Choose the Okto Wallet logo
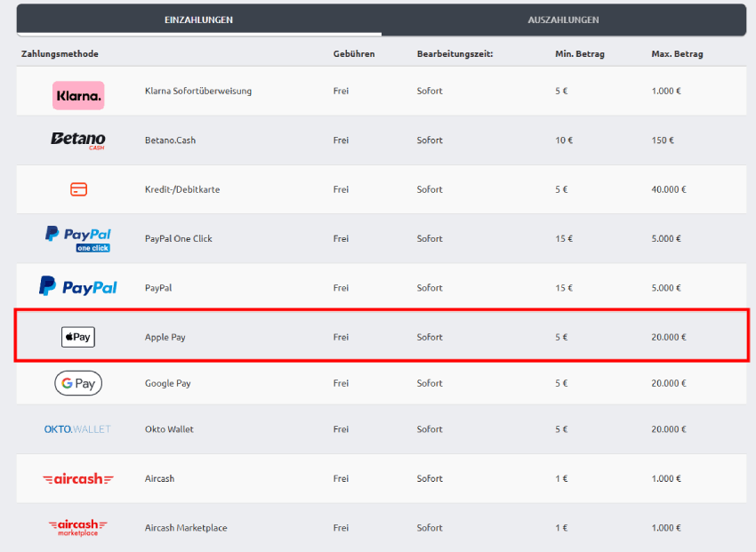 [x=77, y=429]
